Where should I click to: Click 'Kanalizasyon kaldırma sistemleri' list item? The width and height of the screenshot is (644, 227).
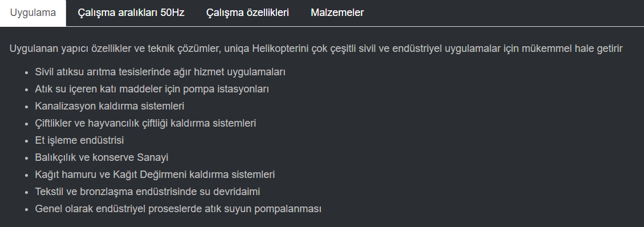click(109, 106)
